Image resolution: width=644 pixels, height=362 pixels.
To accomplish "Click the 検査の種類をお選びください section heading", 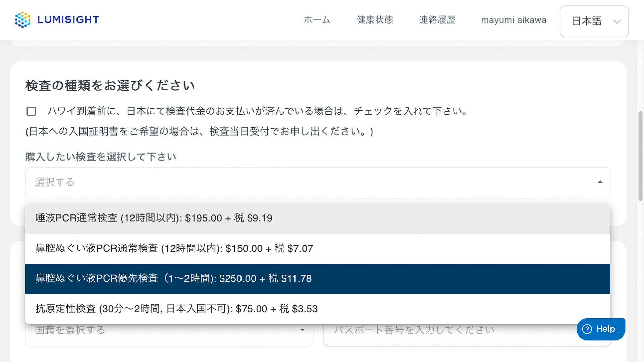I will pos(110,86).
